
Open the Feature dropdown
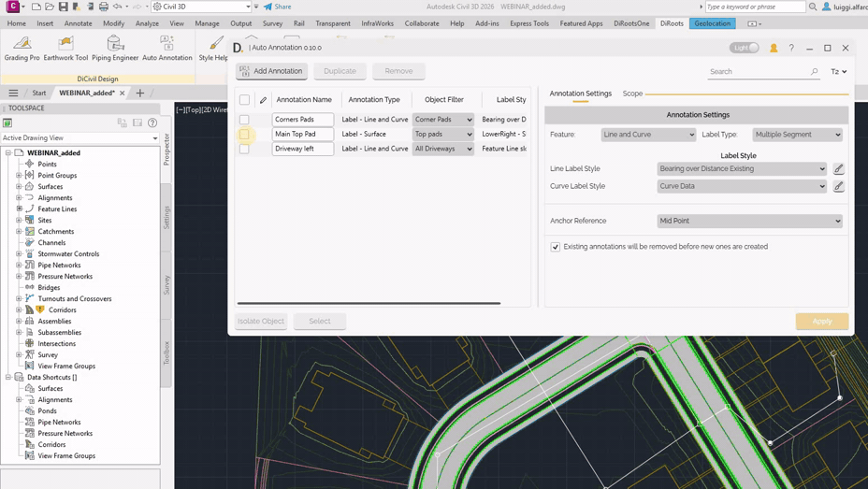pos(648,135)
